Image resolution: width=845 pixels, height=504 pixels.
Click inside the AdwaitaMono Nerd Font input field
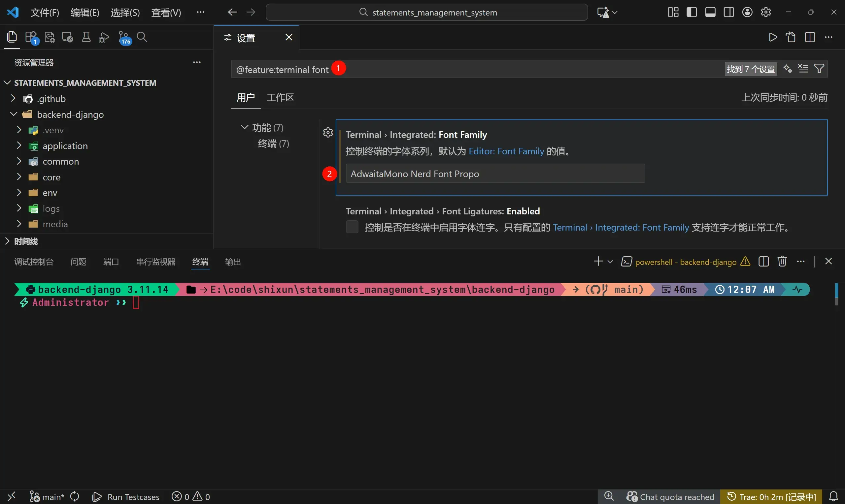click(494, 173)
